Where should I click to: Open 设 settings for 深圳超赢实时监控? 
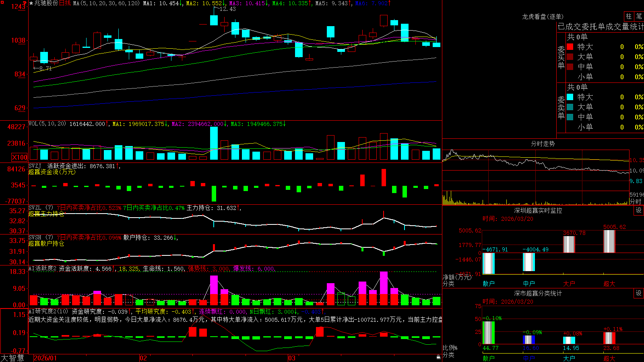coord(639,210)
